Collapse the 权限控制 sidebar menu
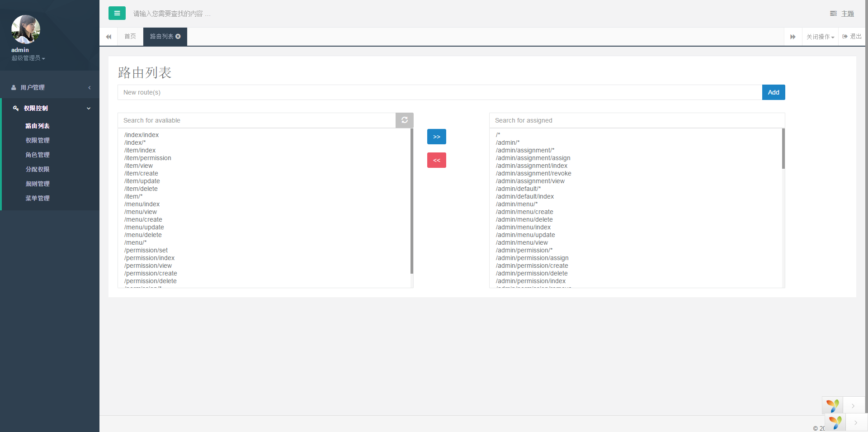Viewport: 868px width, 432px height. tap(51, 108)
